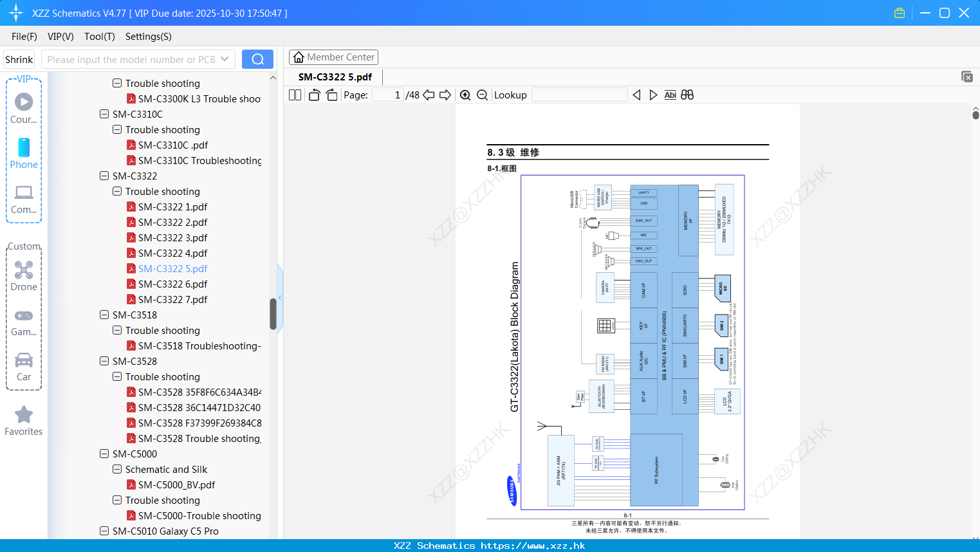
Task: Open SM-C3518 Troubleshooting file
Action: click(x=194, y=345)
